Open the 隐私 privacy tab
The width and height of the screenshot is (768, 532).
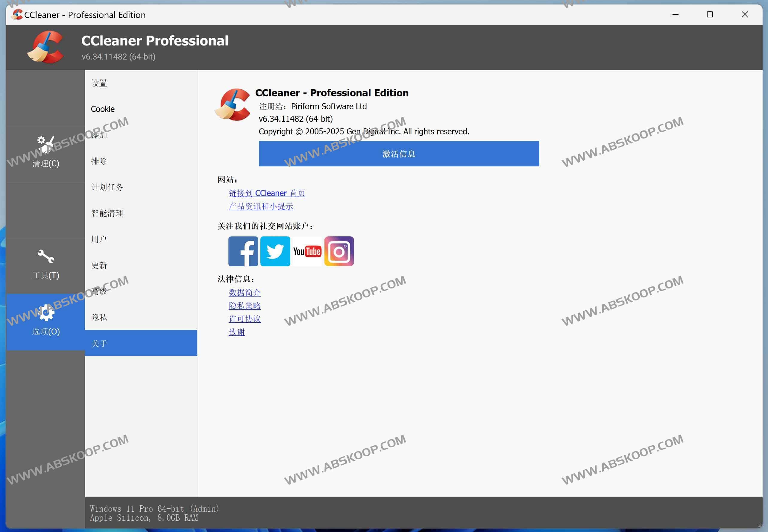[x=99, y=317]
